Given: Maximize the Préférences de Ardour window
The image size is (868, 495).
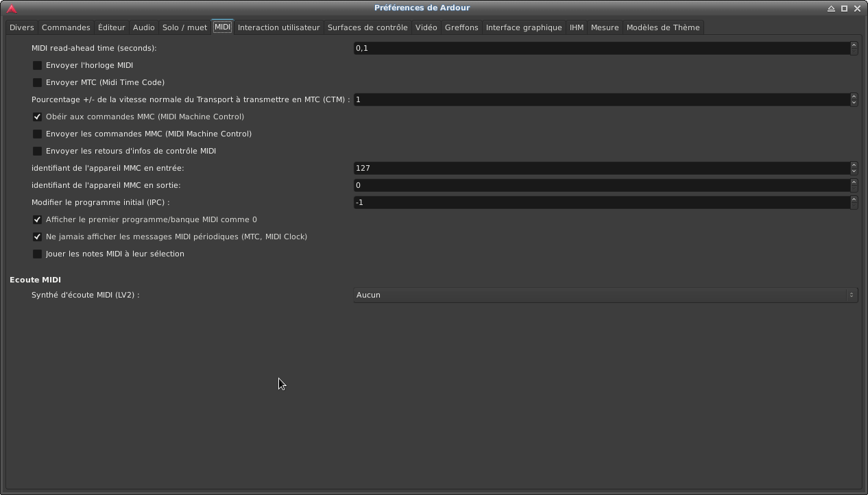Looking at the screenshot, I should pos(844,8).
